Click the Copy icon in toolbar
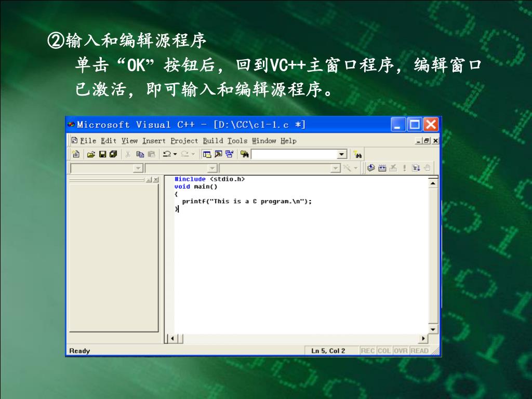This screenshot has width=532, height=399. pos(140,154)
